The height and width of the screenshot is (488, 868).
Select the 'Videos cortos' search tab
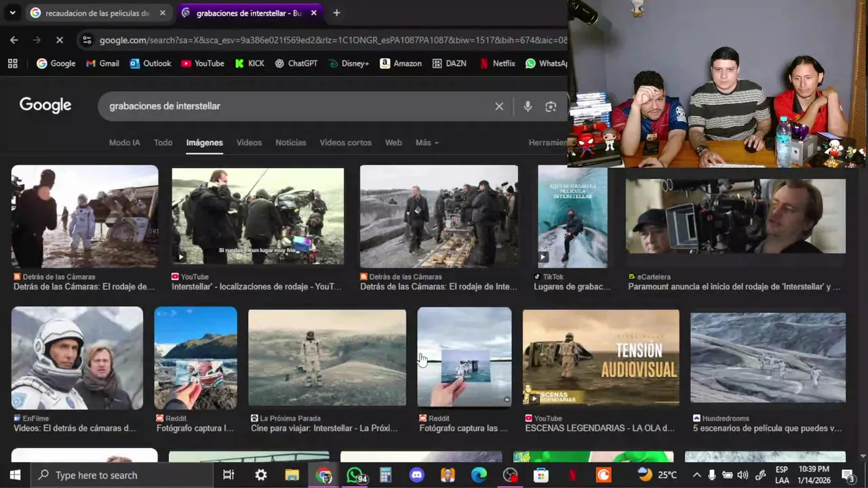[345, 142]
